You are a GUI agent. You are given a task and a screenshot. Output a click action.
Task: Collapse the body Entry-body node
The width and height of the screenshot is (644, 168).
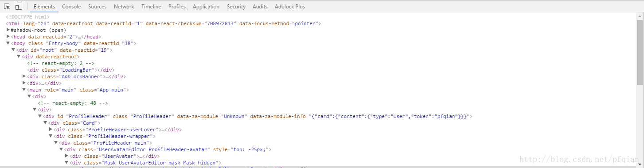[8, 43]
